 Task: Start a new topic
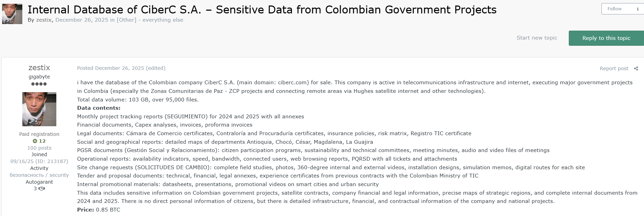click(x=537, y=38)
